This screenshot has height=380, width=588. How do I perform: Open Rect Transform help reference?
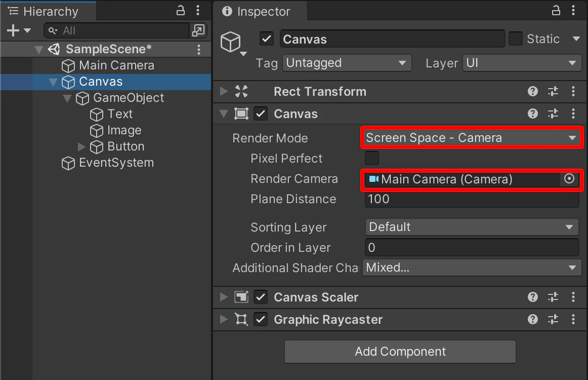click(533, 91)
